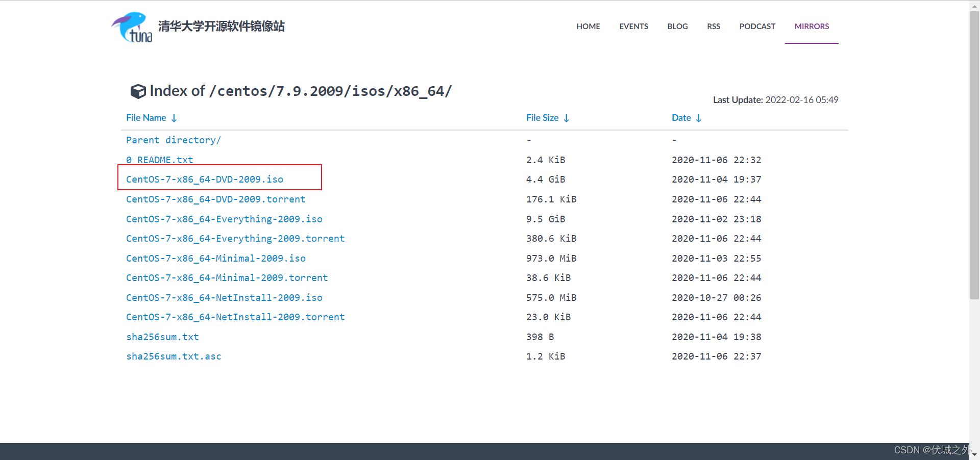Image resolution: width=980 pixels, height=460 pixels.
Task: Click the sort arrow next to File Name
Action: coord(174,118)
